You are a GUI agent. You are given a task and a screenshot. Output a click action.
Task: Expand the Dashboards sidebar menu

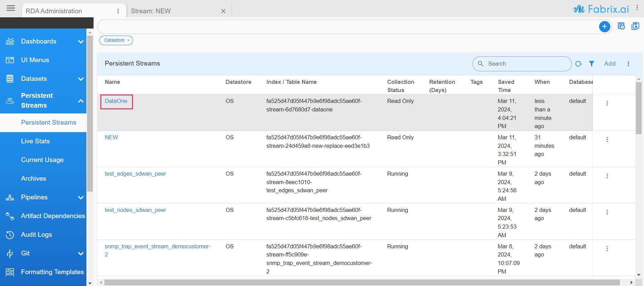tap(80, 42)
